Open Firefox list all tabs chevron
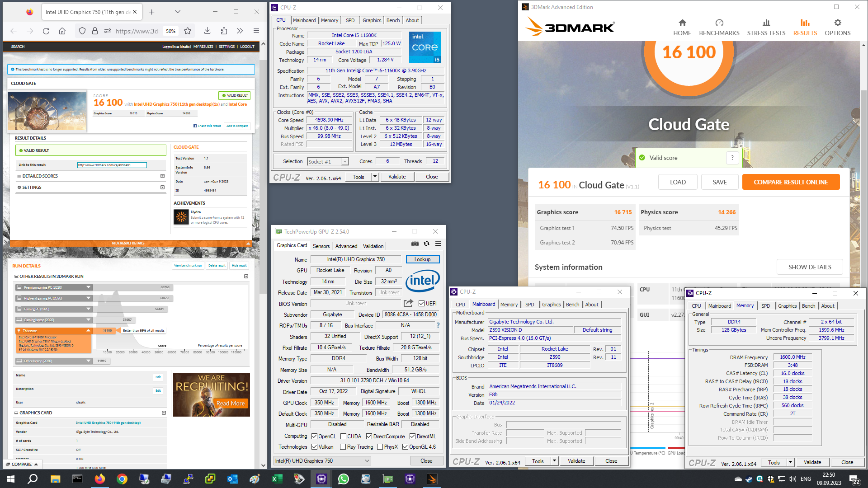Viewport: 868px width, 488px height. click(x=178, y=12)
